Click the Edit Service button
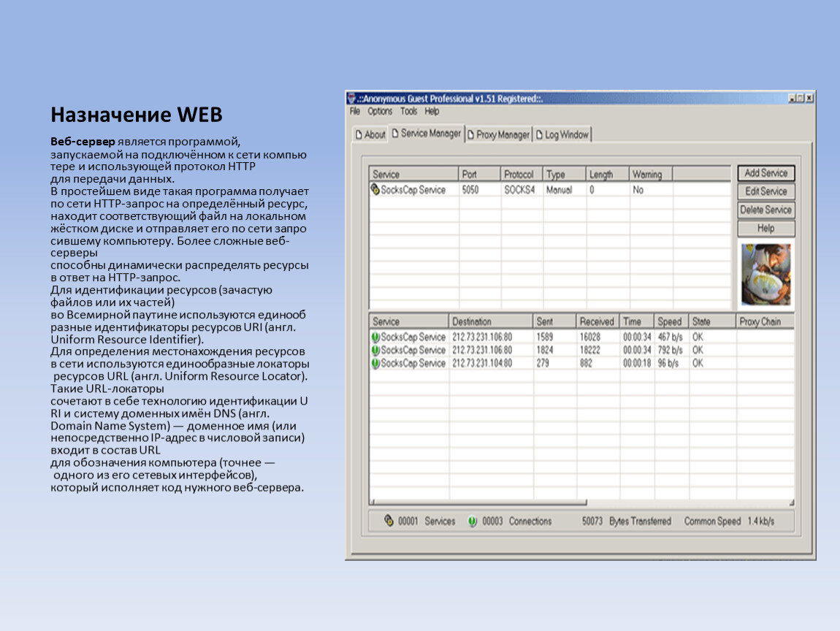The image size is (840, 631). (x=765, y=191)
